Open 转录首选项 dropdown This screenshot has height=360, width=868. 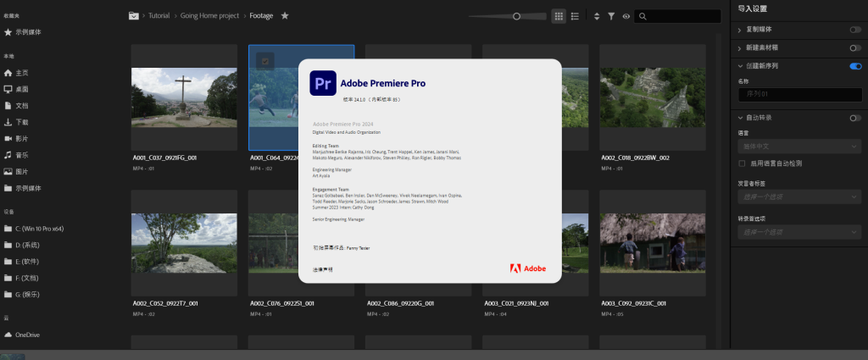(799, 232)
